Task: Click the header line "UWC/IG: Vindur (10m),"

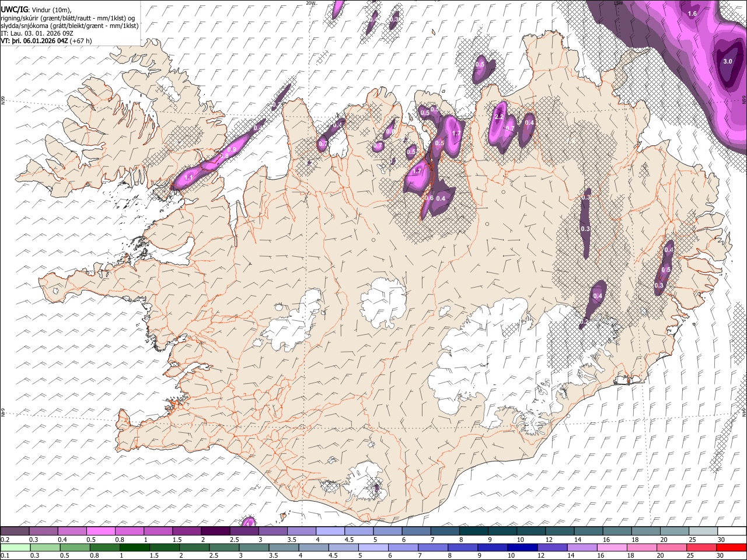Action: [x=36, y=9]
